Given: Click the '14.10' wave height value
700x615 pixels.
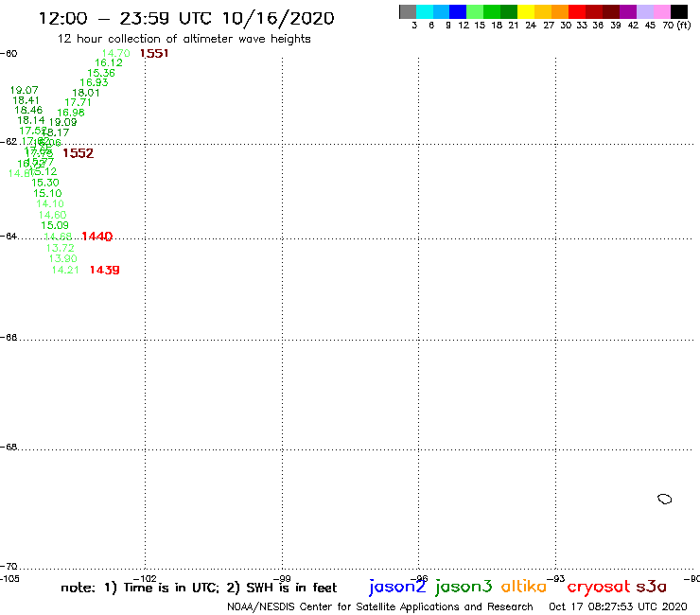Looking at the screenshot, I should point(50,204).
